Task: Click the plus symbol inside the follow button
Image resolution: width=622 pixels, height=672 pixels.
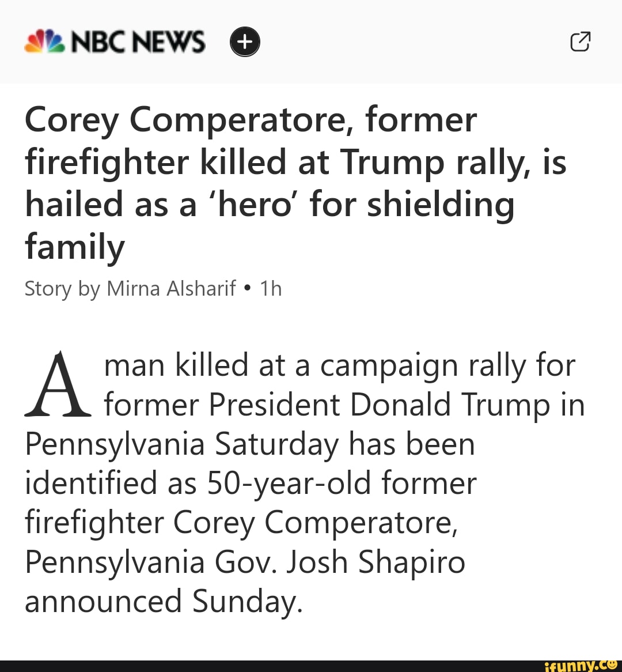Action: [245, 41]
